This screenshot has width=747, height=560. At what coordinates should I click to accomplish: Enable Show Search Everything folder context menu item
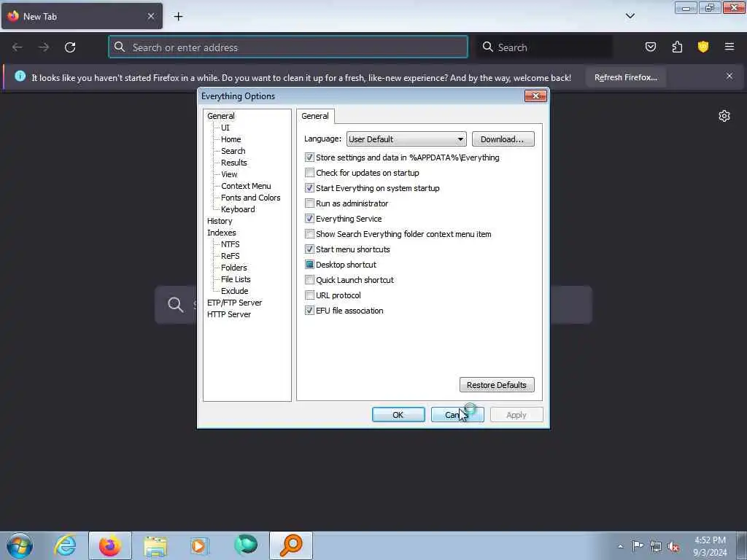pyautogui.click(x=309, y=234)
